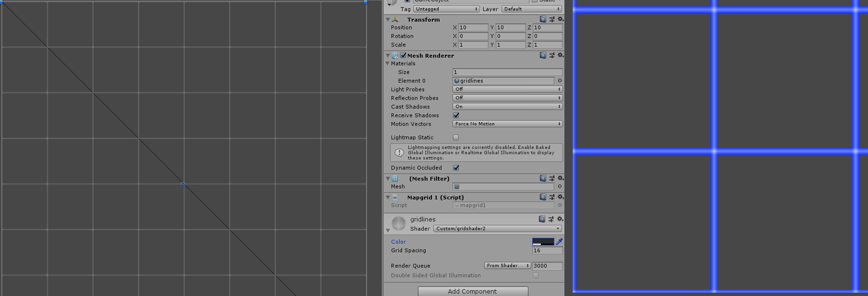Open Cast Shadows dropdown
Screen dimensions: 868x296
click(x=508, y=107)
